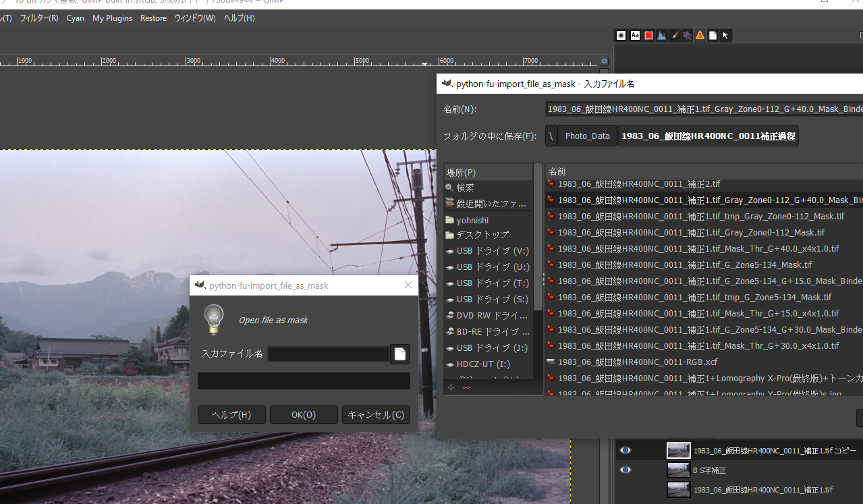Click the OK(O) button
Viewport: 863px width, 504px height.
tap(304, 414)
